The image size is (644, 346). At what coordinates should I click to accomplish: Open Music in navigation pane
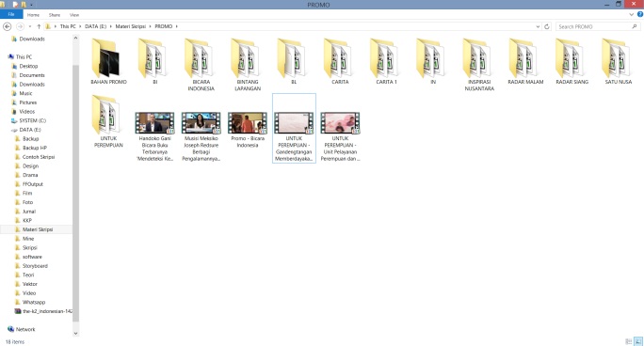(25, 93)
